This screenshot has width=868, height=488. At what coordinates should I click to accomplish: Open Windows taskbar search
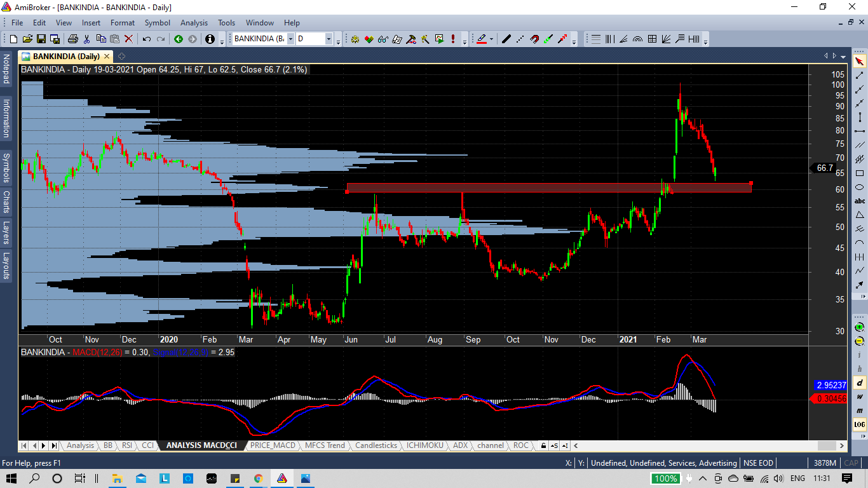[34, 478]
